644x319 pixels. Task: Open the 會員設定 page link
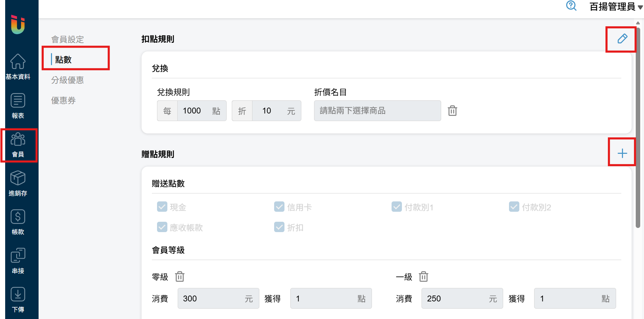pos(67,39)
